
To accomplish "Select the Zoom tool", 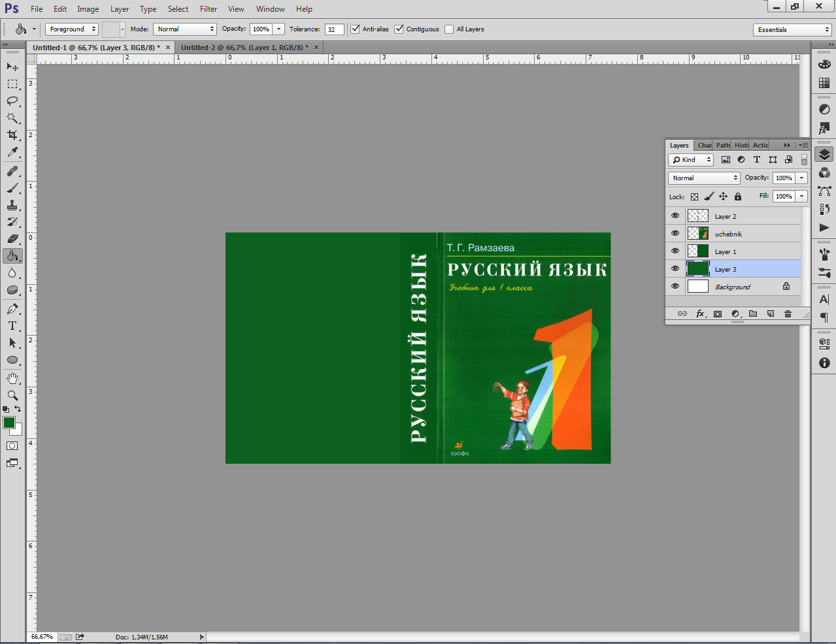I will 12,396.
